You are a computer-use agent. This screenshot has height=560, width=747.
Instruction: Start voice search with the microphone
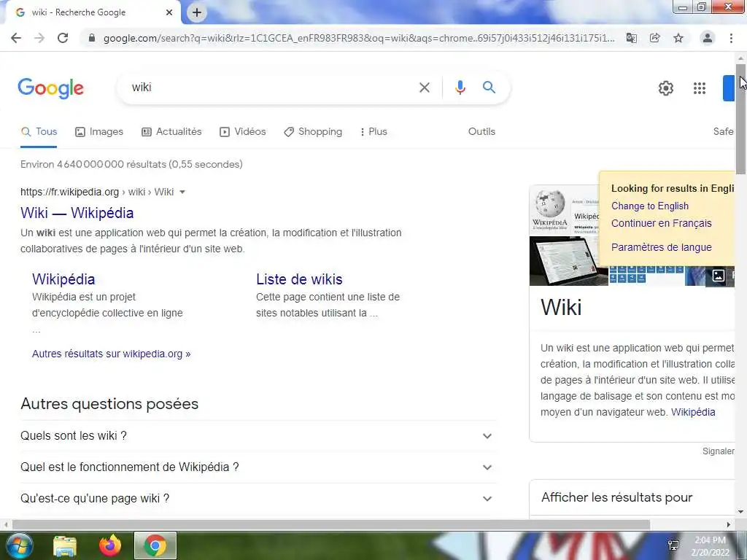tap(460, 87)
